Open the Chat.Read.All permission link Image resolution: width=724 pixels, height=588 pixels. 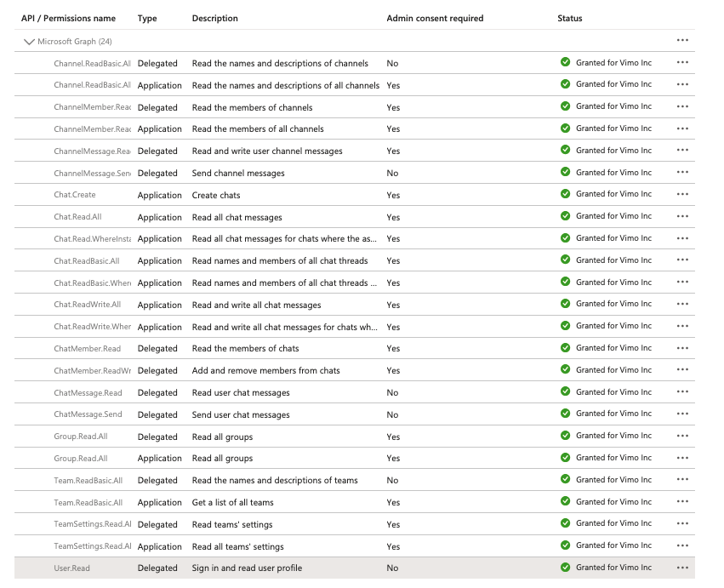click(x=77, y=217)
